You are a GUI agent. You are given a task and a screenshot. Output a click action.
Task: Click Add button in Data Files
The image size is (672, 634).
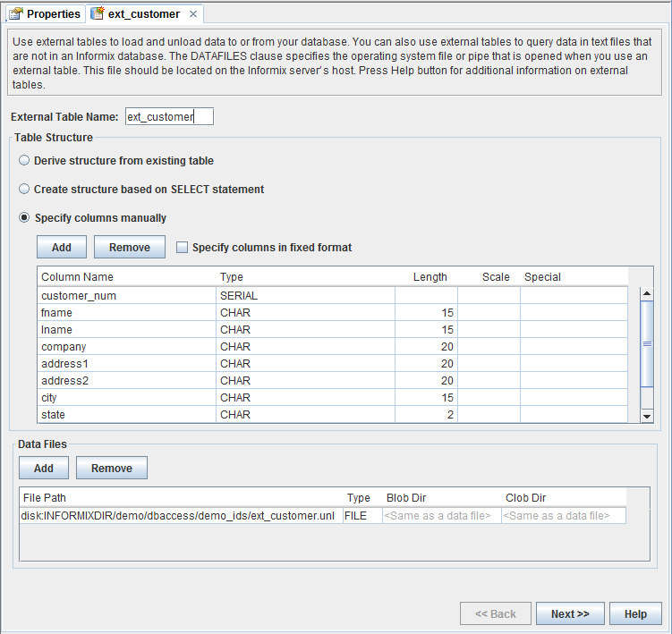pyautogui.click(x=43, y=468)
